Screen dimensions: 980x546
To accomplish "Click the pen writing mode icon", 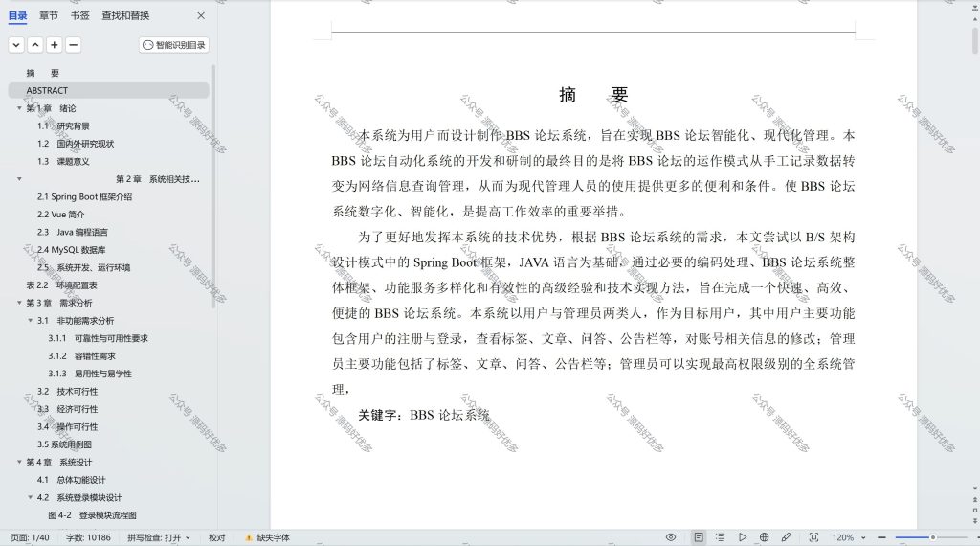I will click(786, 537).
